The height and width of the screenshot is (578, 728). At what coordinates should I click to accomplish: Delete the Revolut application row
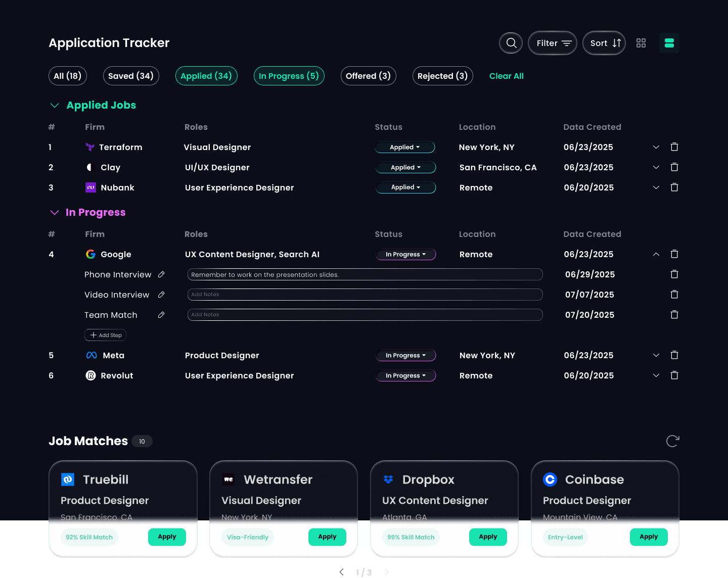click(x=674, y=375)
